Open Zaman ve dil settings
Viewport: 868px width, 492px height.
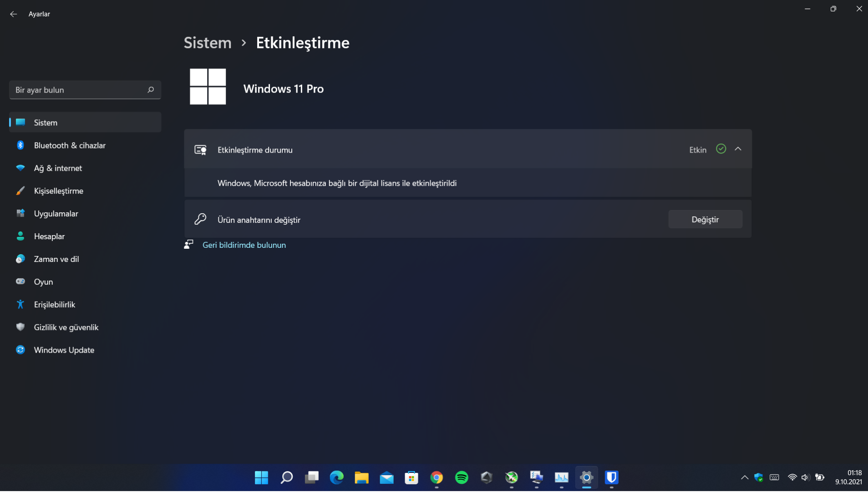[x=85, y=259]
